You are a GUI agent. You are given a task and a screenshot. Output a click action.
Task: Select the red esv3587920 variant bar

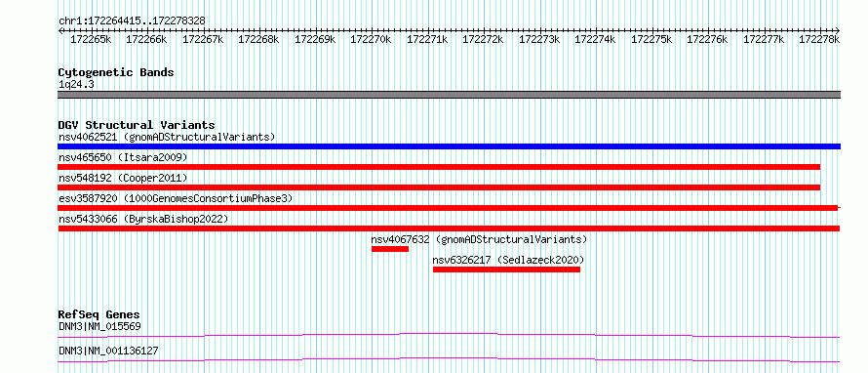pyautogui.click(x=449, y=208)
